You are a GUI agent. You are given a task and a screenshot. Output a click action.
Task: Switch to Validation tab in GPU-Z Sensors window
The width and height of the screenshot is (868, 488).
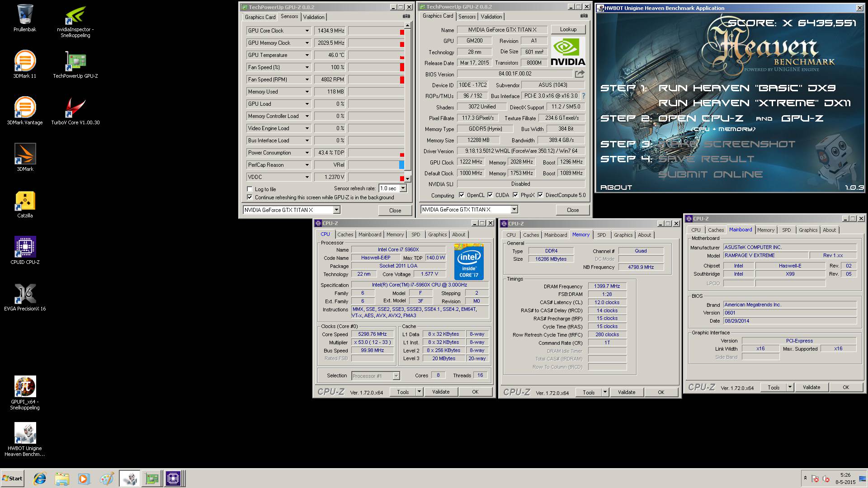(x=314, y=17)
